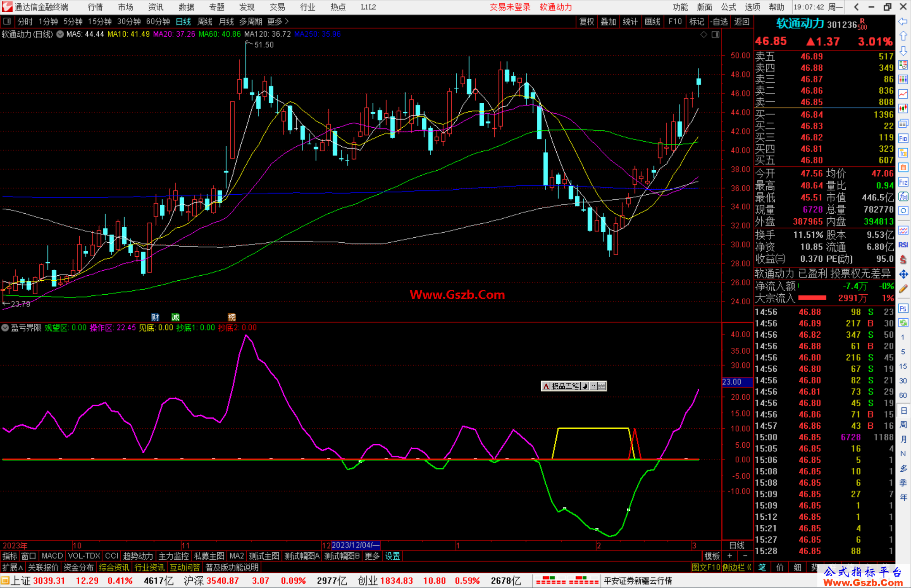
Task: Toggle the 盈亏界限 indicator round button
Action: click(5, 328)
